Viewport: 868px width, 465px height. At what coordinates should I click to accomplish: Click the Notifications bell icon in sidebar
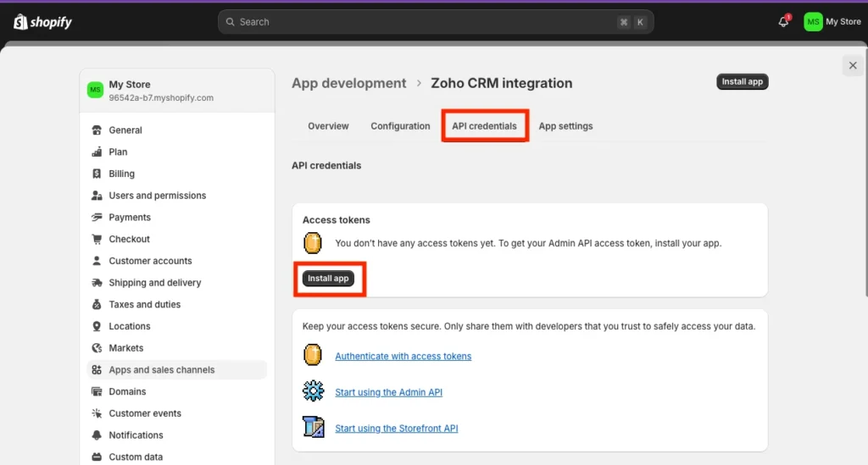pos(97,435)
